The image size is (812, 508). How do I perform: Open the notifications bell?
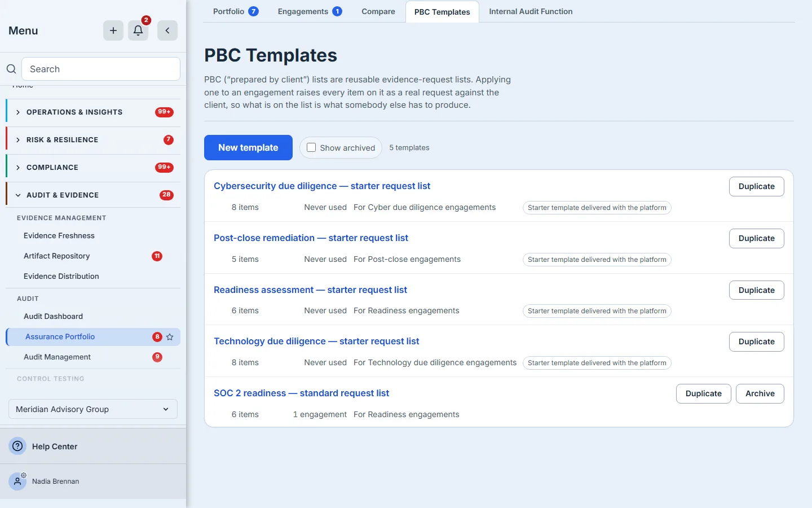[138, 30]
